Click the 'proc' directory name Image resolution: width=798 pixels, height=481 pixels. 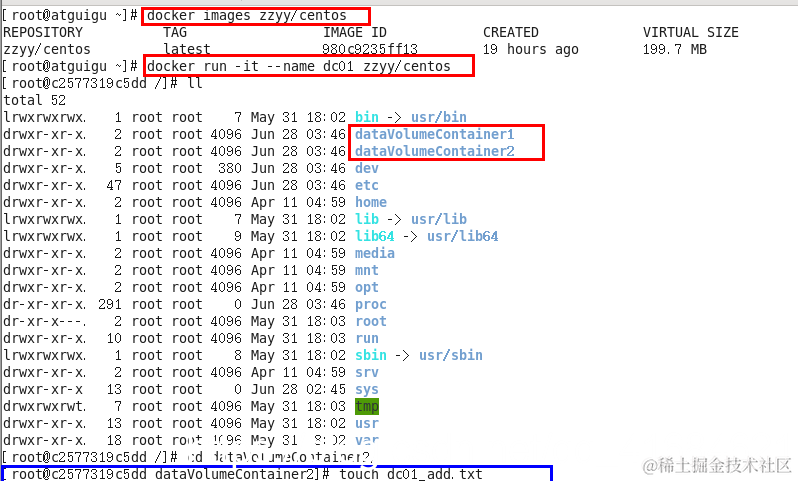370,304
